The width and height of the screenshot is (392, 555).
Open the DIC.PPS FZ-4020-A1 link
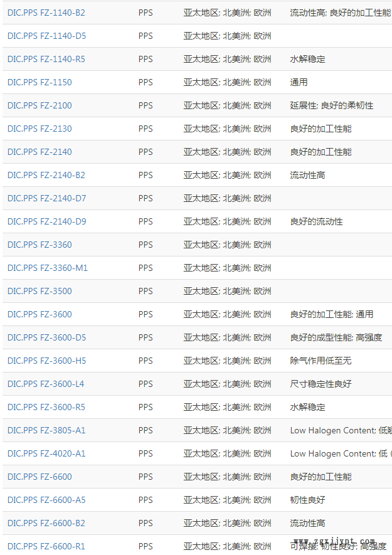click(46, 453)
